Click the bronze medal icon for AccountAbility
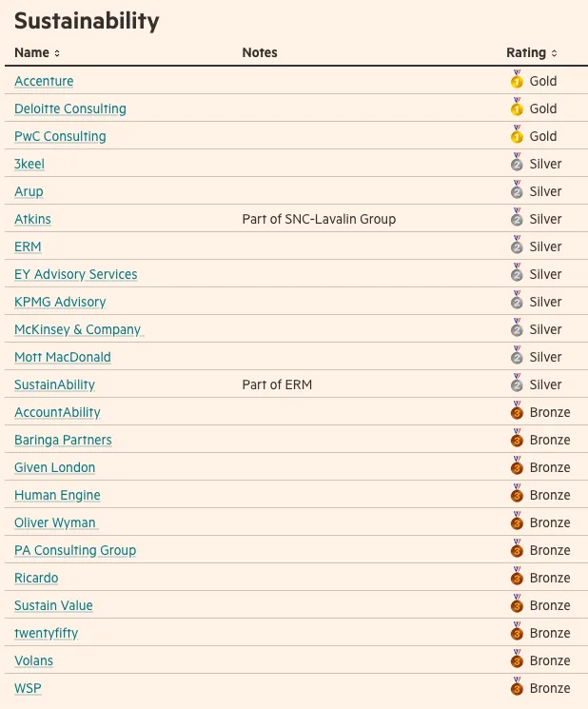The width and height of the screenshot is (588, 709). [x=517, y=410]
